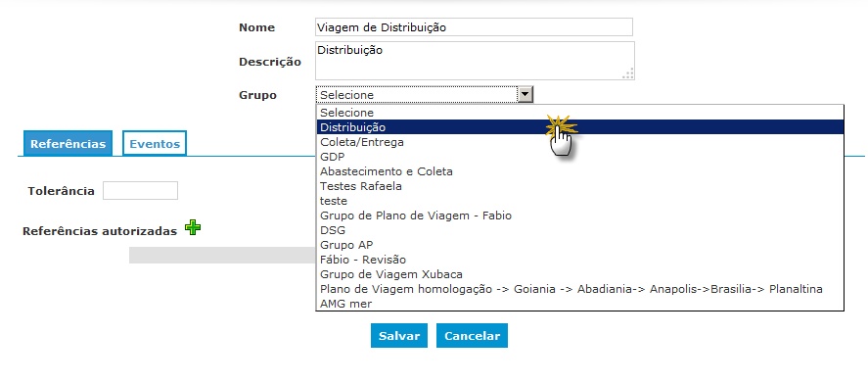
Task: Choose Grupo AP in dropdown list
Action: pyautogui.click(x=579, y=245)
